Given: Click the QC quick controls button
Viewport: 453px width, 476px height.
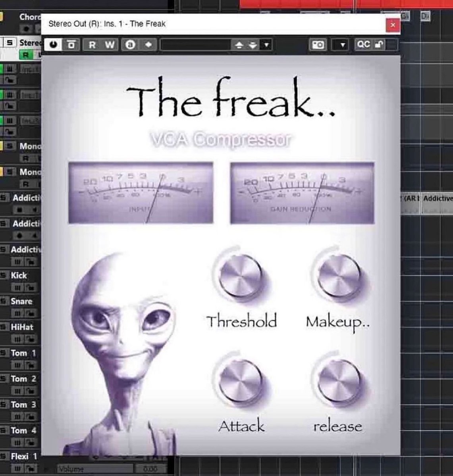Looking at the screenshot, I should click(364, 44).
